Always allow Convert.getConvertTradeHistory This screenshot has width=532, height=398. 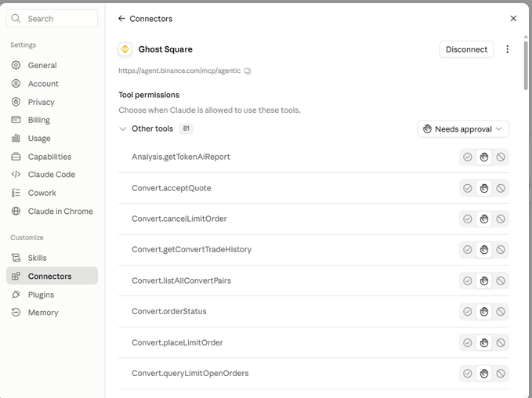(x=468, y=250)
